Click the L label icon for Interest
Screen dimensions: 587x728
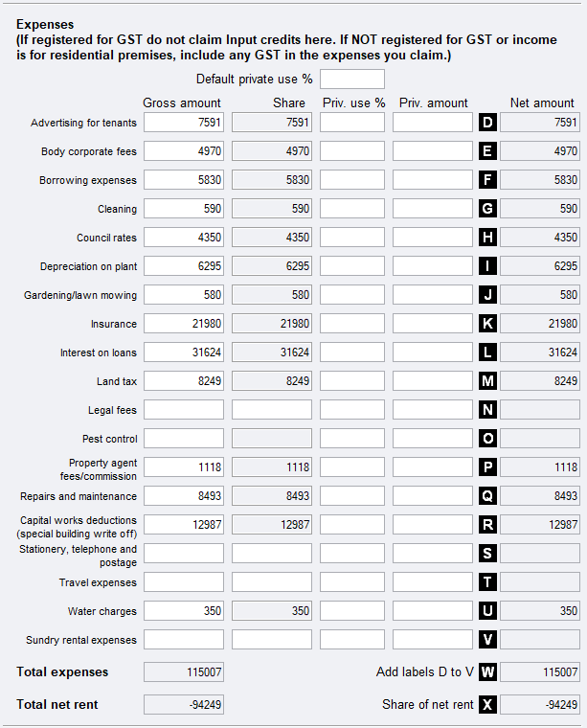[x=487, y=353]
